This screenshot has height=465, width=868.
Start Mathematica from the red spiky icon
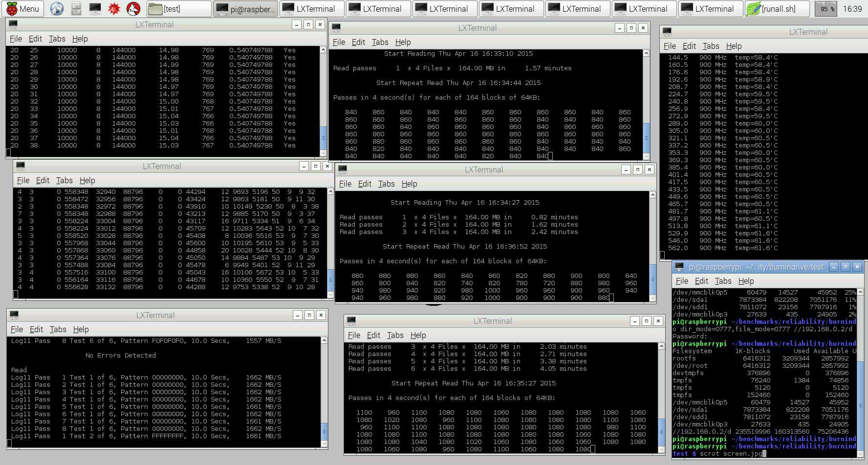(114, 9)
